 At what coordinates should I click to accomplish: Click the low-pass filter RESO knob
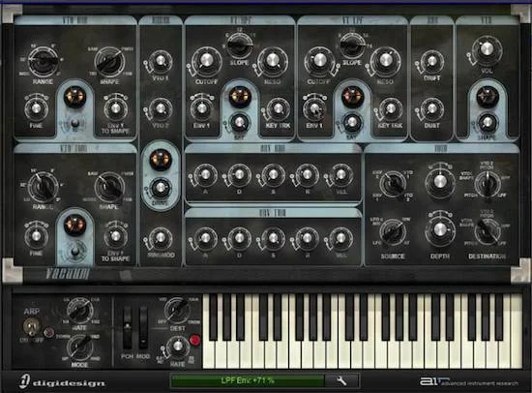[385, 61]
